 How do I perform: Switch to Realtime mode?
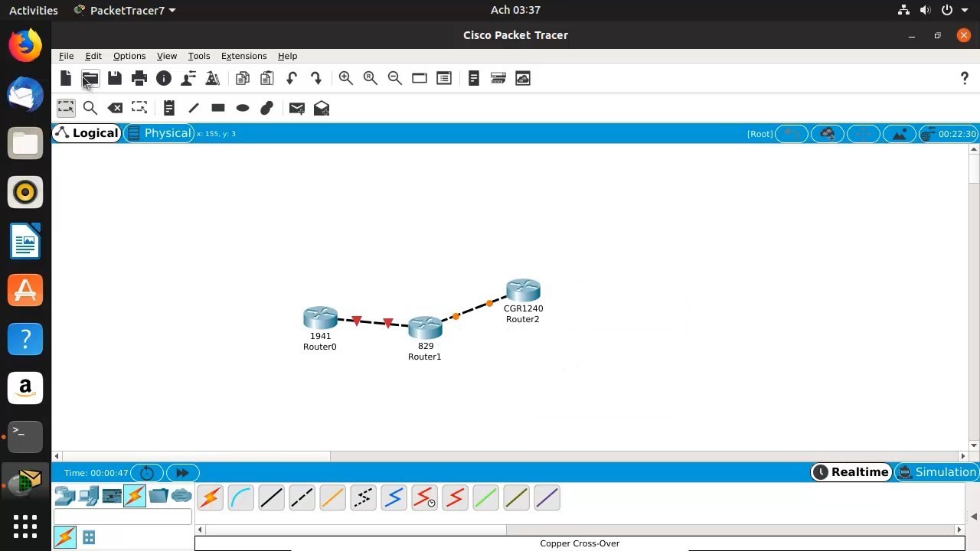[x=851, y=472]
